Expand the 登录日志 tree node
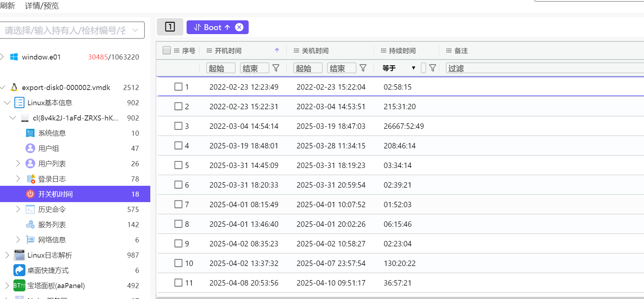Viewport: 644px width, 299px height. pyautogui.click(x=18, y=179)
